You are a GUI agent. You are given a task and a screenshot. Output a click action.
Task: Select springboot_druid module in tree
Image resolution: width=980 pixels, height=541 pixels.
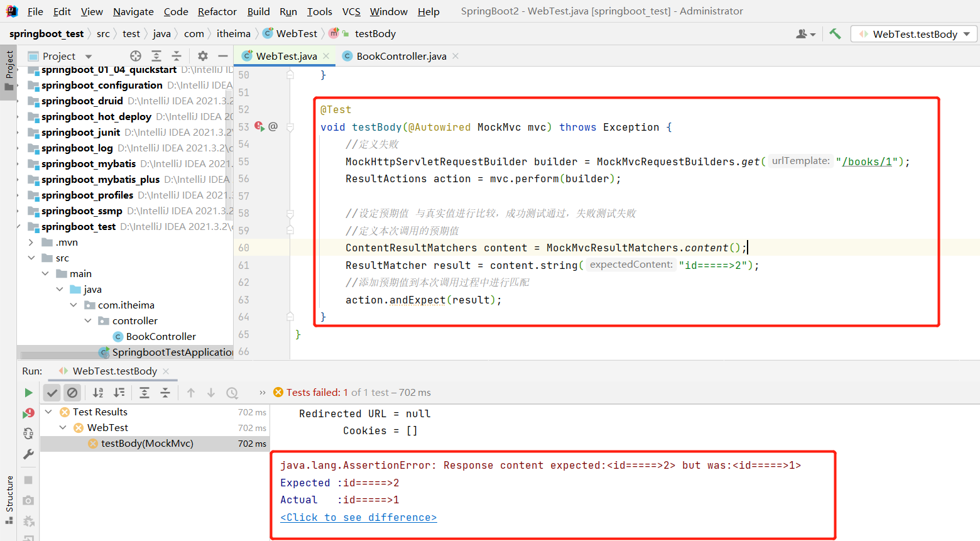coord(82,101)
